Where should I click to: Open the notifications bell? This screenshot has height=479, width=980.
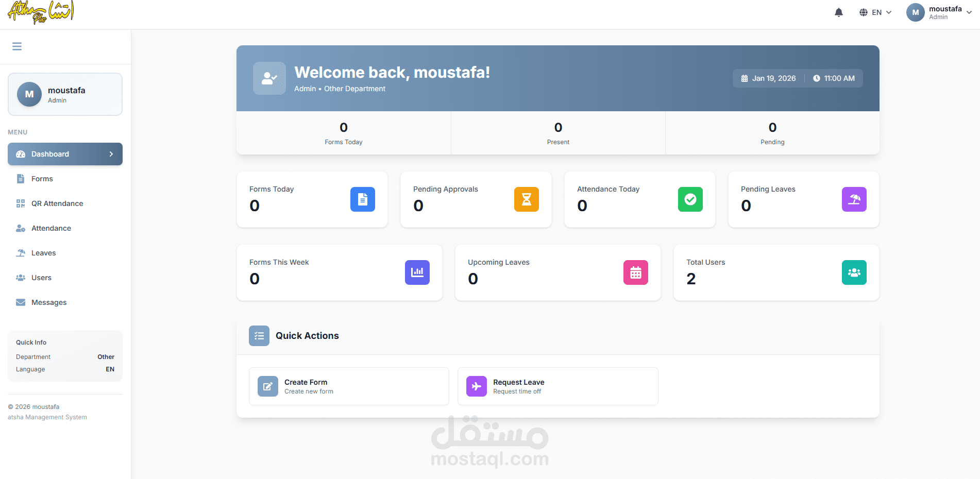(x=839, y=12)
